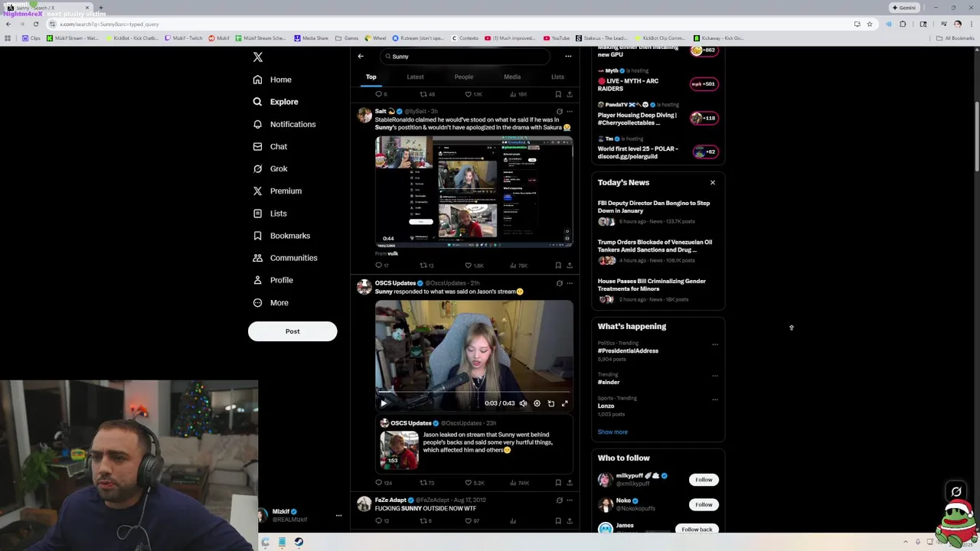The image size is (980, 551).
Task: Open options for #sinder trend
Action: click(715, 376)
